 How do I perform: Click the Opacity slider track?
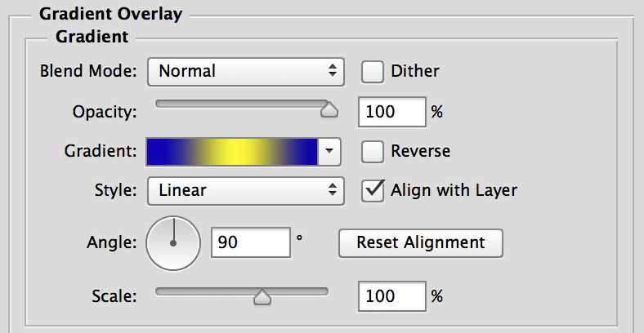(x=242, y=104)
